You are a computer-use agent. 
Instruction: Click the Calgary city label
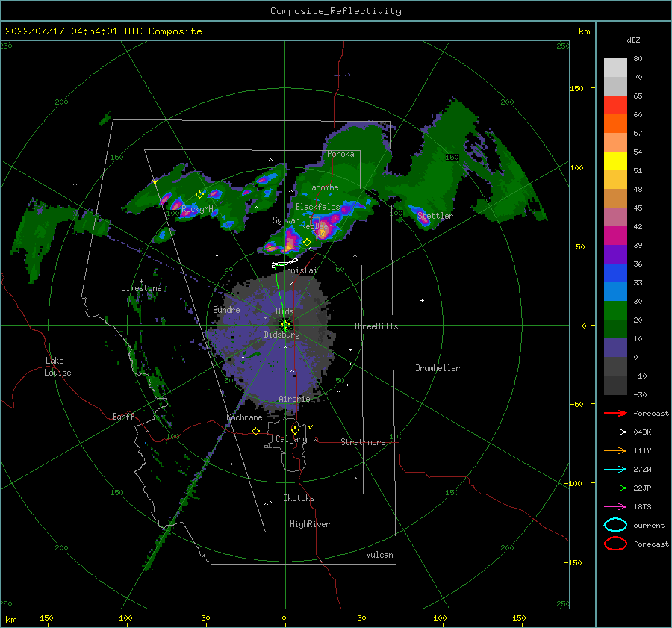(291, 439)
